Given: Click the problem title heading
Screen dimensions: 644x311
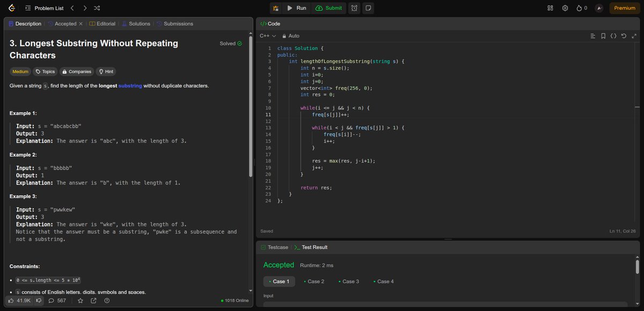Looking at the screenshot, I should [x=94, y=49].
